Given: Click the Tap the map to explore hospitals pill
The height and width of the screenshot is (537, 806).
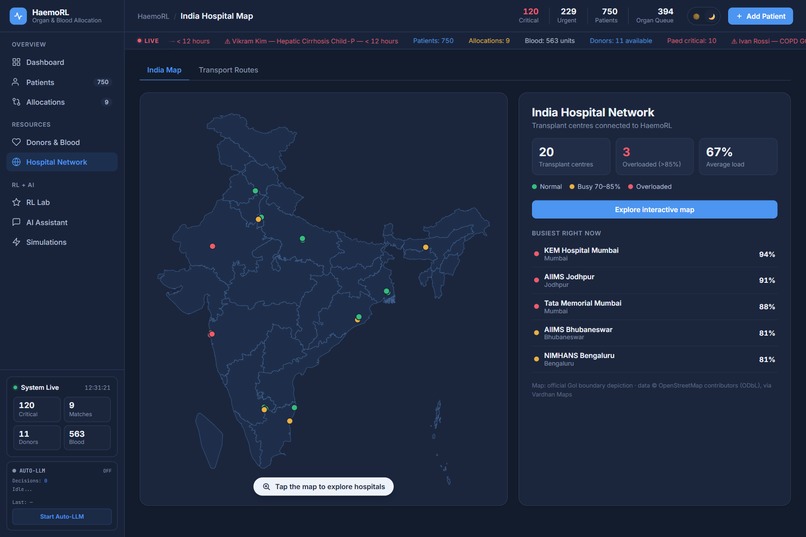Looking at the screenshot, I should (323, 487).
